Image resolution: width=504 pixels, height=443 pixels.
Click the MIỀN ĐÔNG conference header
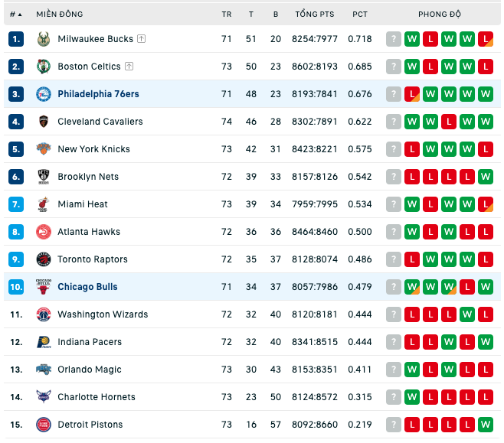[60, 14]
